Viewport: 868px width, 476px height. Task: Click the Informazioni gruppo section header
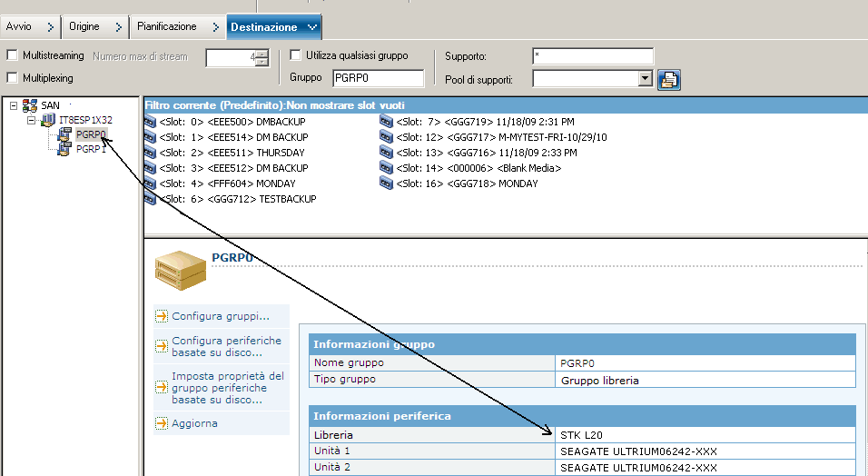(582, 344)
